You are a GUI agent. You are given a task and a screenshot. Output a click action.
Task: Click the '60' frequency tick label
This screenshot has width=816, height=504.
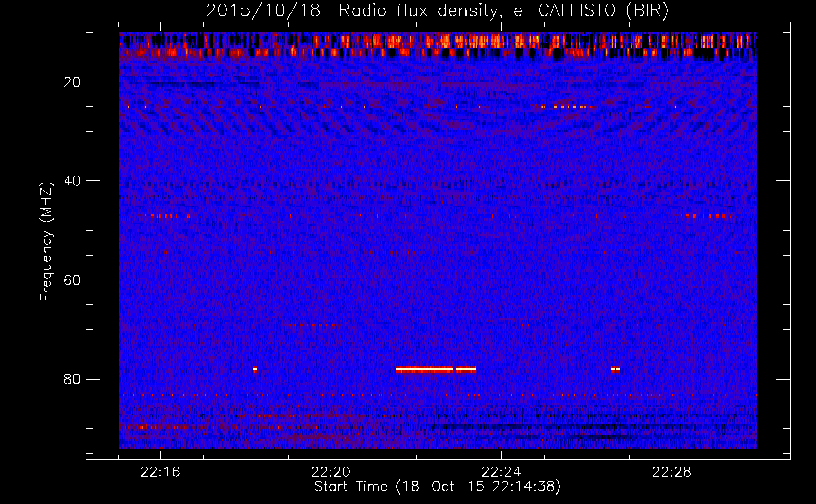(x=73, y=280)
